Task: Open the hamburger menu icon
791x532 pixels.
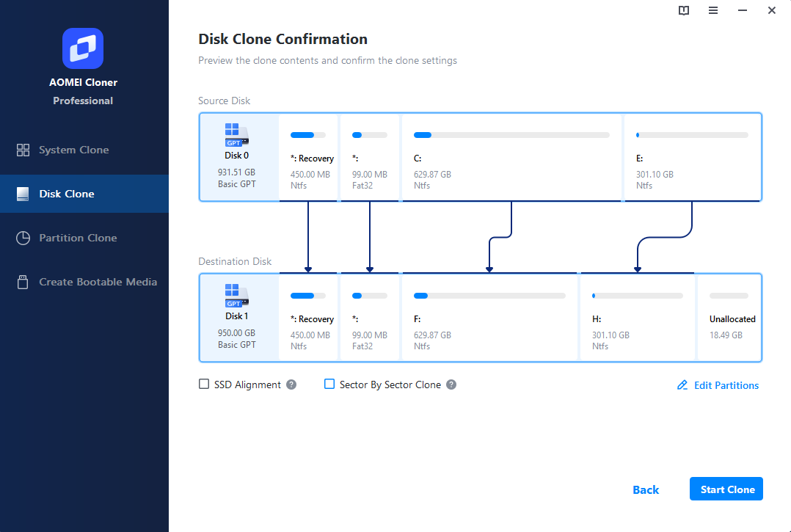Action: [x=712, y=10]
